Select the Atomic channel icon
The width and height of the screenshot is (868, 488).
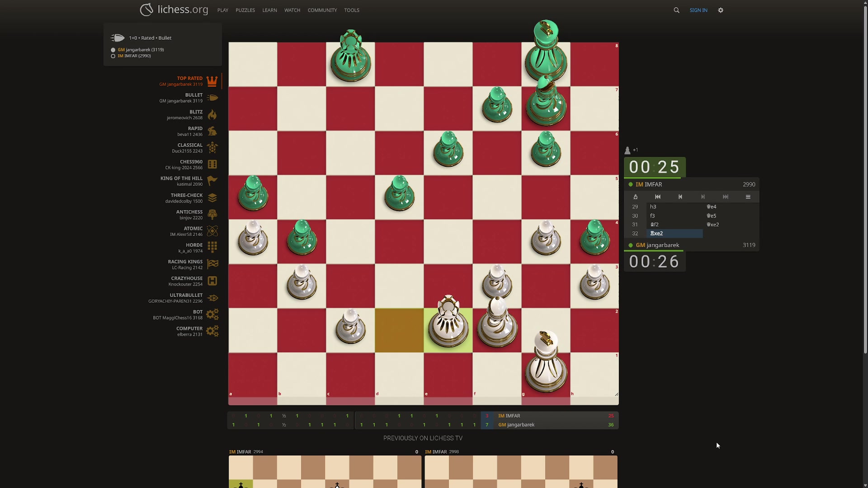(212, 231)
